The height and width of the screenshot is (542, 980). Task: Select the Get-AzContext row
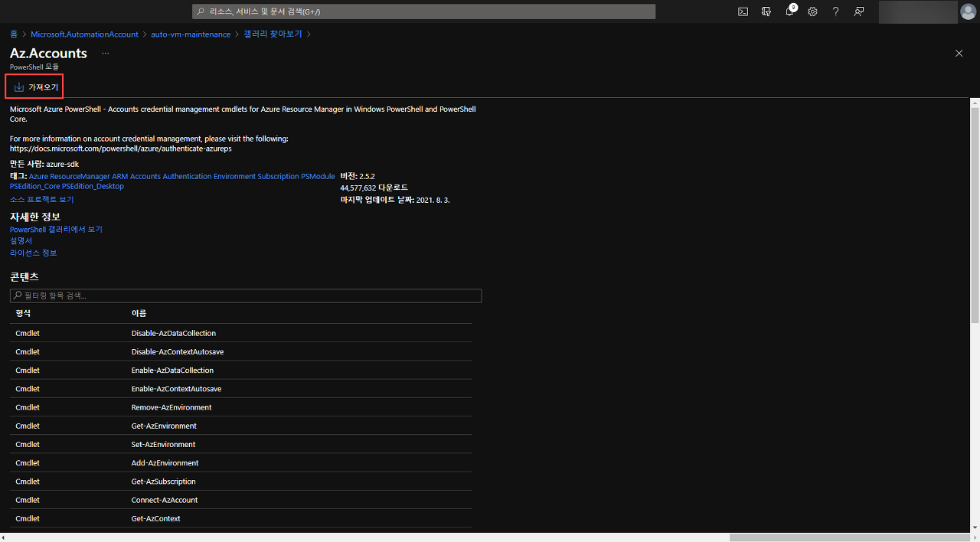(x=241, y=518)
